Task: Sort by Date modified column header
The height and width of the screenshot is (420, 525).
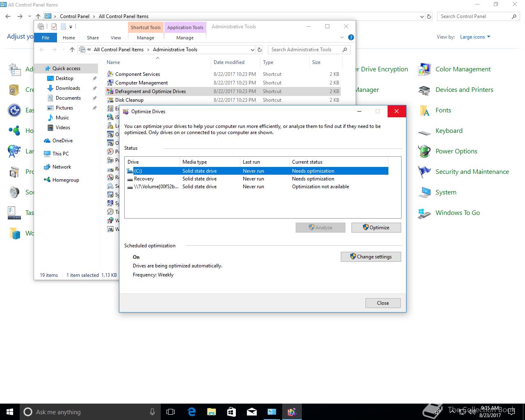Action: pyautogui.click(x=235, y=62)
